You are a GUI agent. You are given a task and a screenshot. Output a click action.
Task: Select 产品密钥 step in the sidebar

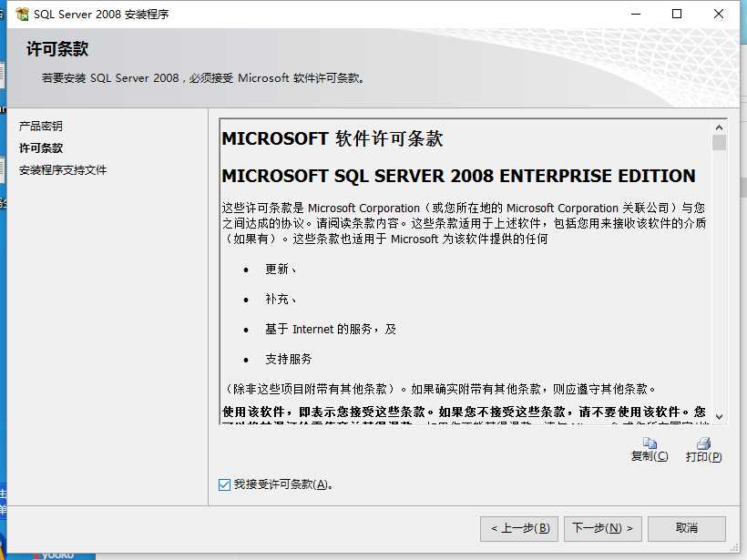(40, 126)
